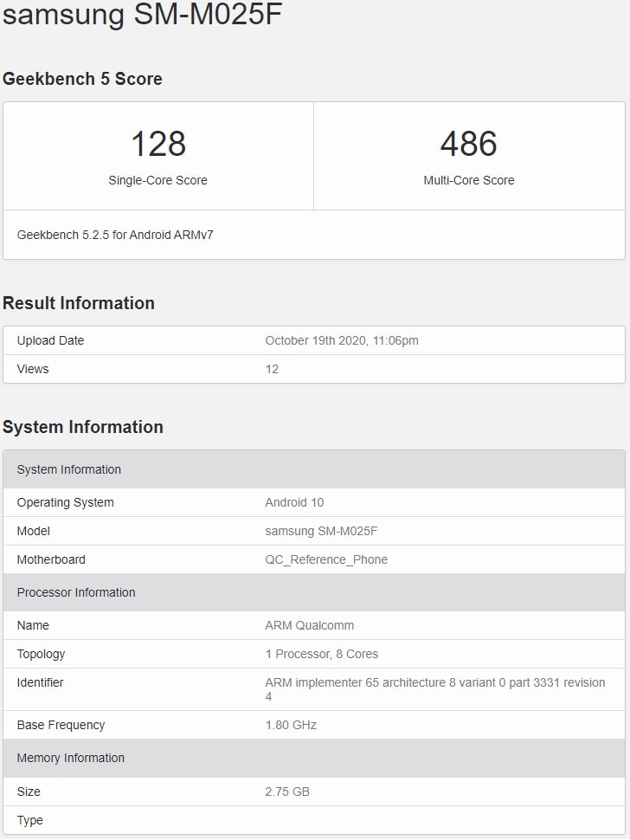Select the ARM implementer 65 architecture identifier value

coord(435,689)
